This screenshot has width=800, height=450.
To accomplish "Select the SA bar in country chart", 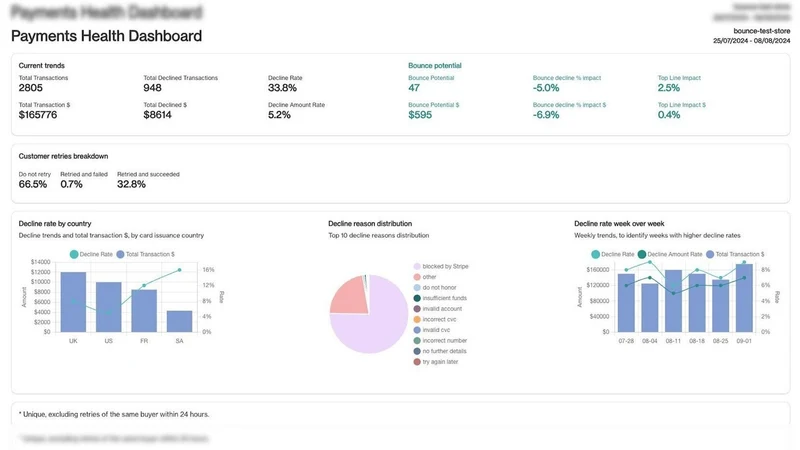I will [180, 321].
